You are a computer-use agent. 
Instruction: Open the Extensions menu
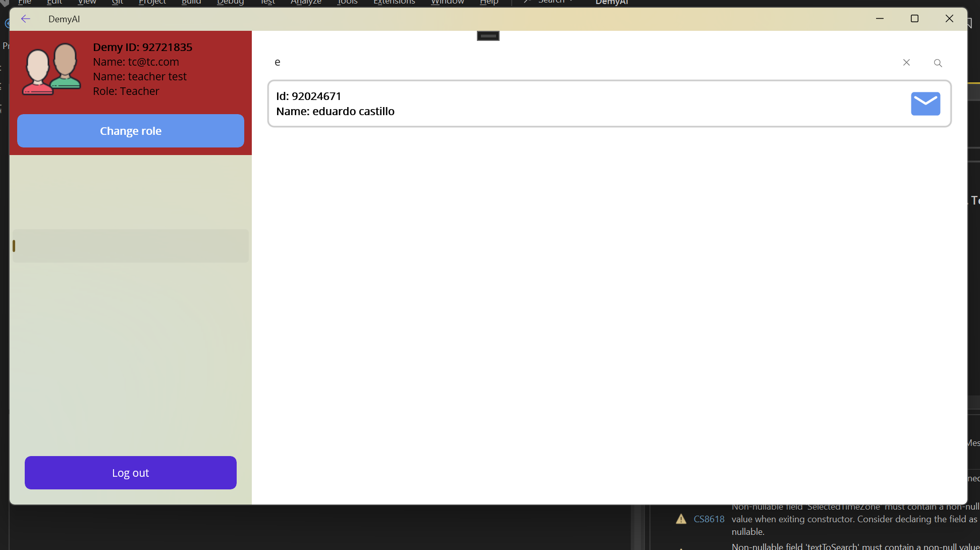394,2
